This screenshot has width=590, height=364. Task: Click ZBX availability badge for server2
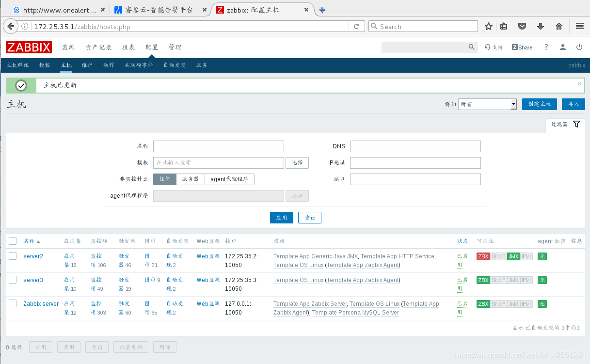[x=483, y=256]
